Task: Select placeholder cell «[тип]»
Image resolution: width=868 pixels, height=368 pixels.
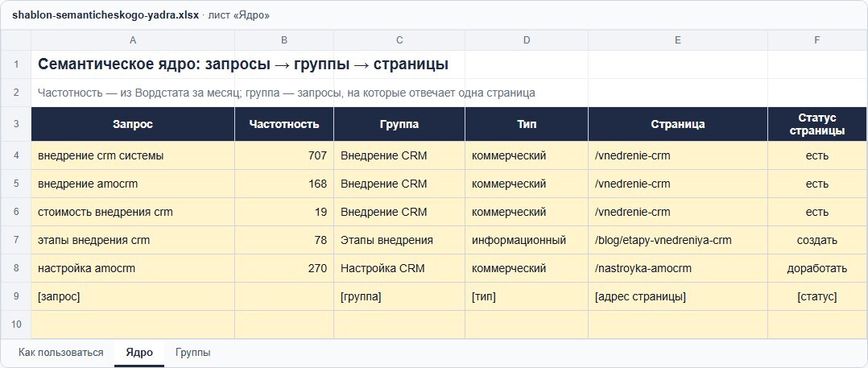Action: click(527, 296)
